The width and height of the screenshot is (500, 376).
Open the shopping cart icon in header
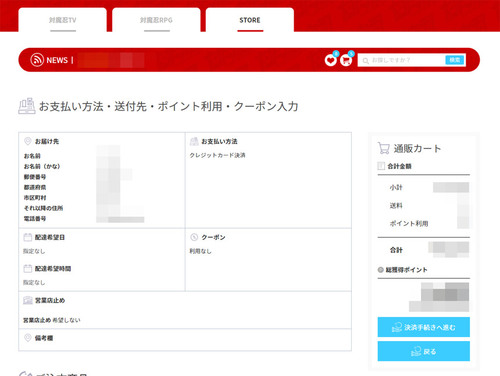coord(346,60)
